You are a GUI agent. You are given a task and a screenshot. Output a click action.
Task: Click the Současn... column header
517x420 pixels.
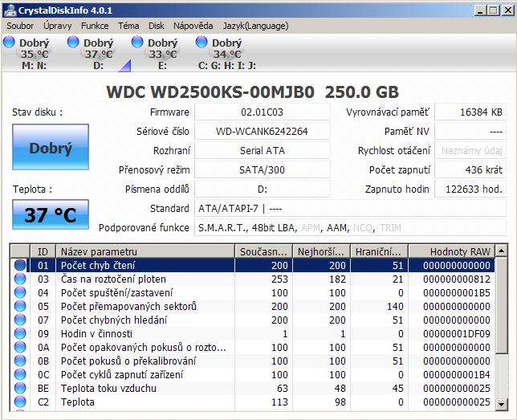(x=263, y=251)
